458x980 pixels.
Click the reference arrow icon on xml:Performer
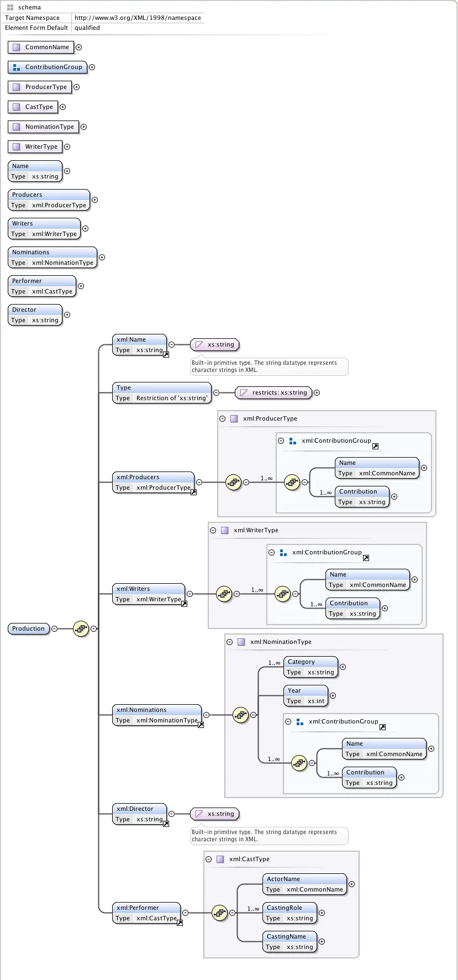click(x=180, y=923)
